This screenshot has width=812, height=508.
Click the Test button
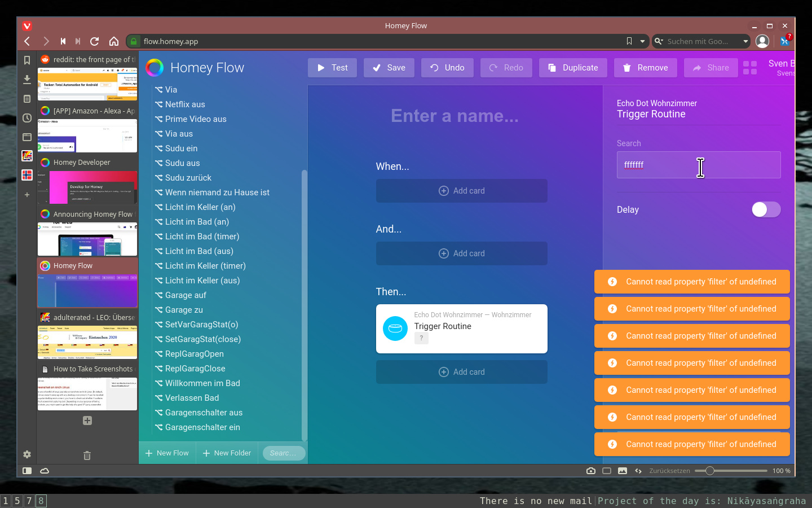pyautogui.click(x=332, y=68)
